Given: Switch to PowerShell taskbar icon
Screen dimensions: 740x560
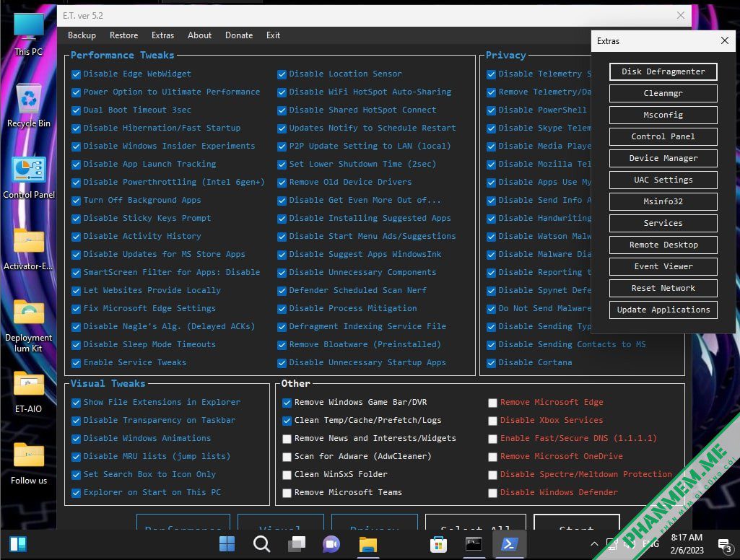Looking at the screenshot, I should pyautogui.click(x=509, y=544).
